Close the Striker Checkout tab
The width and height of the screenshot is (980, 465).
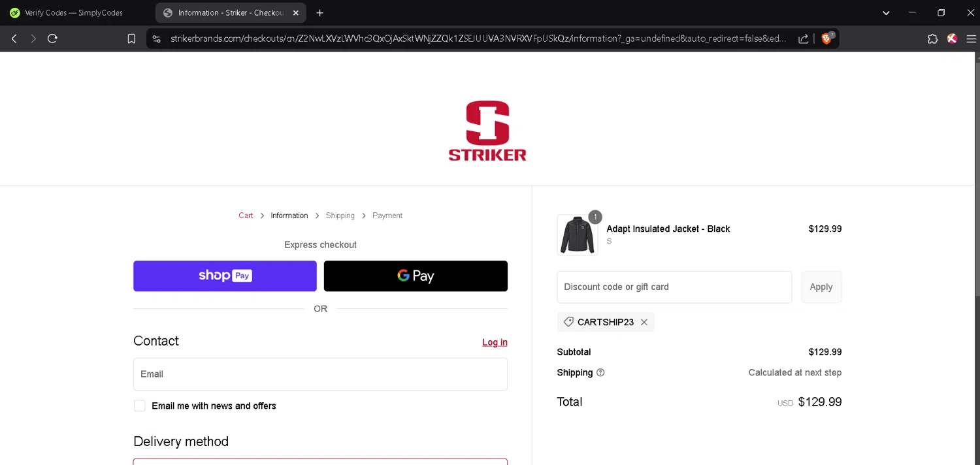click(x=295, y=13)
